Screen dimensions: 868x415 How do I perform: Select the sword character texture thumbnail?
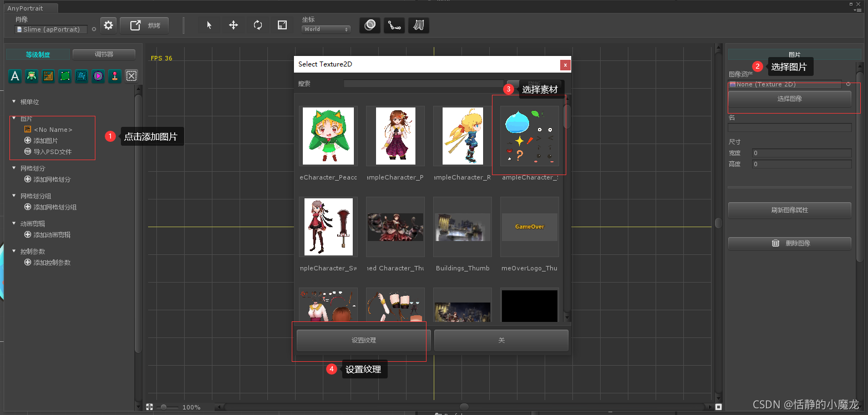[x=328, y=227]
